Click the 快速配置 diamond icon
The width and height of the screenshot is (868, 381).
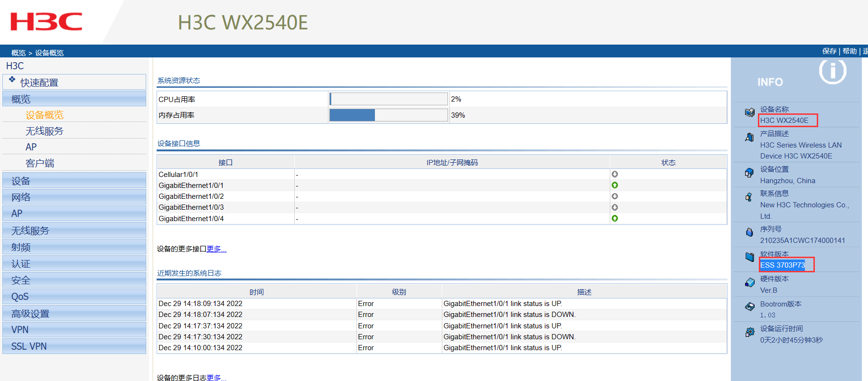[12, 80]
